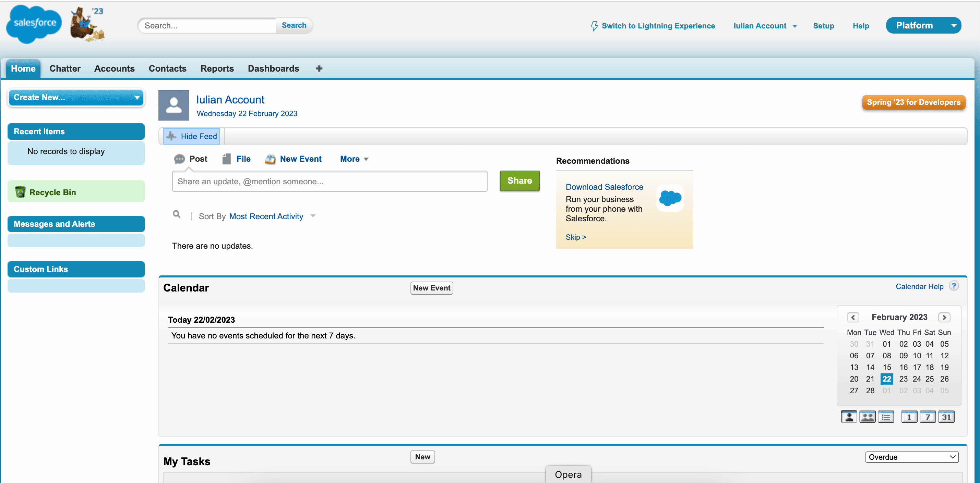This screenshot has width=980, height=483.
Task: Open the Platform app menu arrow
Action: click(x=953, y=25)
